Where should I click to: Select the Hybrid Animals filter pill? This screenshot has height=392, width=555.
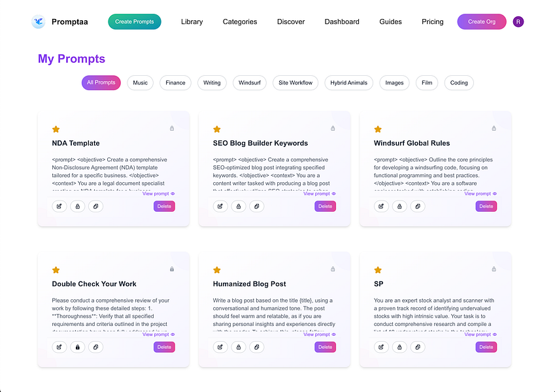coord(348,83)
